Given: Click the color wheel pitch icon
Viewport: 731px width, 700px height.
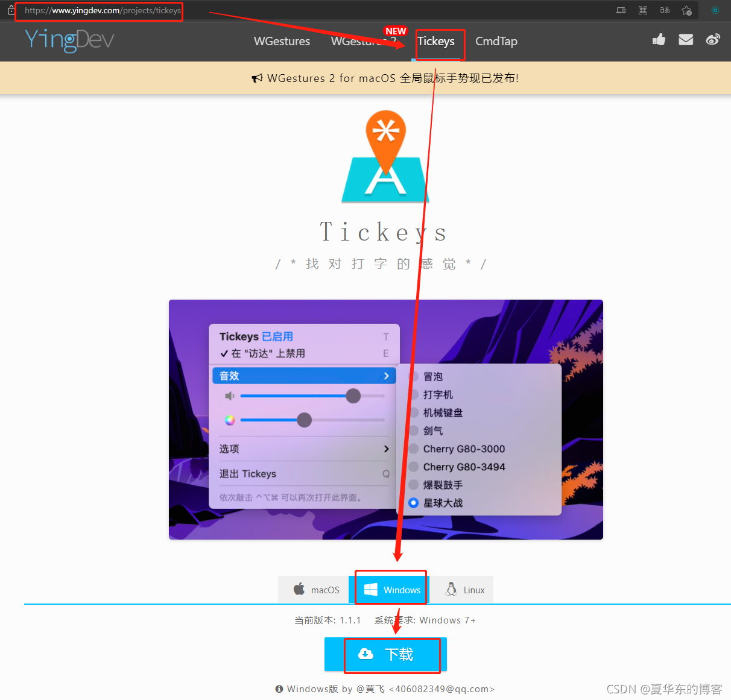Looking at the screenshot, I should (230, 420).
